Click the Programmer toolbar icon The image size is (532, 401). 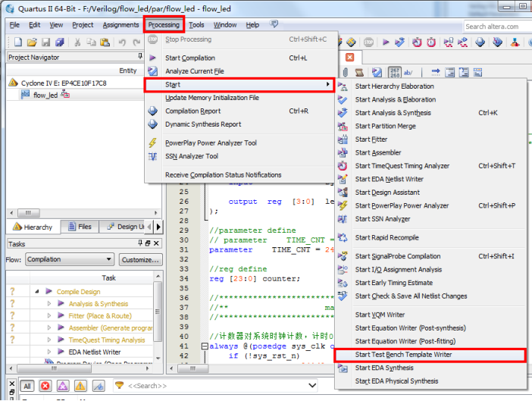[x=498, y=42]
